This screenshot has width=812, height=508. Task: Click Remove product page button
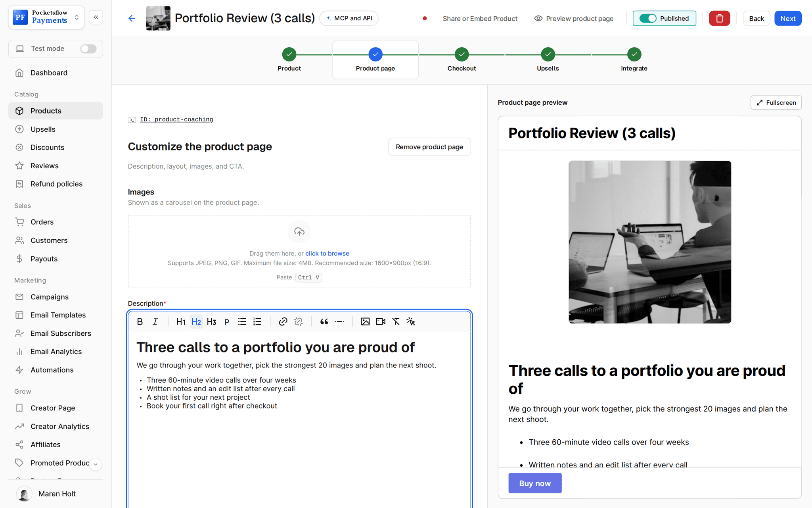coord(429,147)
